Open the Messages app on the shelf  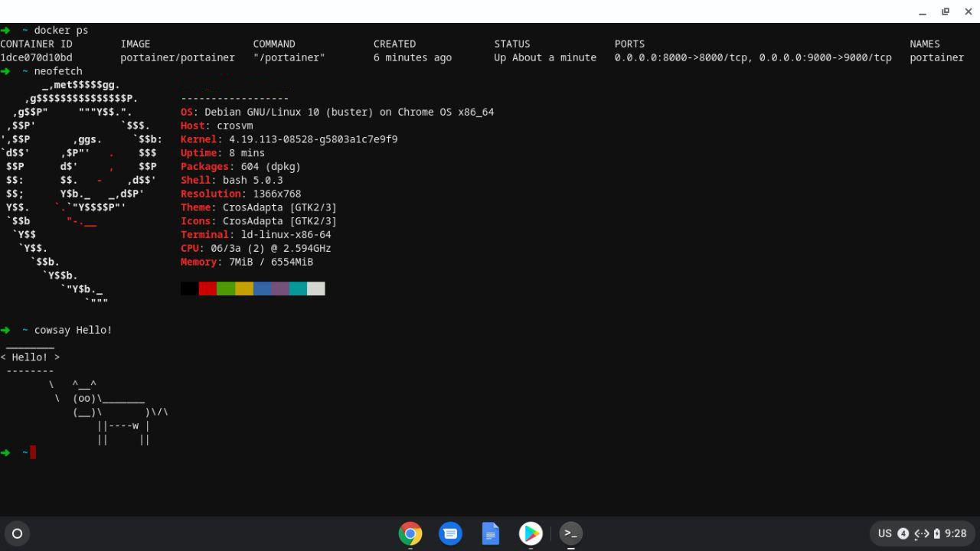[x=450, y=533]
